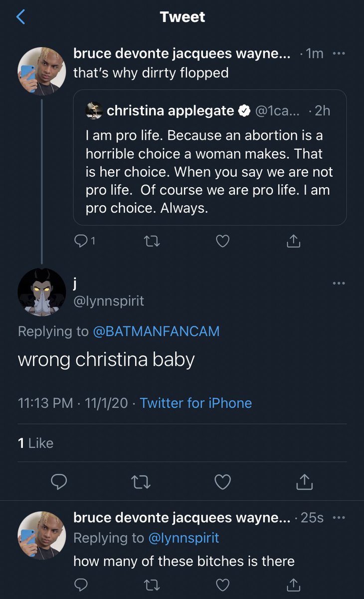Open the @BATMANFANCAM mention link
The width and height of the screenshot is (364, 599).
[156, 331]
